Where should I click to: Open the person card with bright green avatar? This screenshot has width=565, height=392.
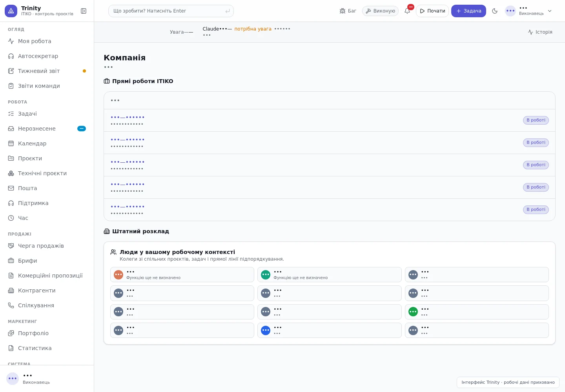click(x=477, y=312)
